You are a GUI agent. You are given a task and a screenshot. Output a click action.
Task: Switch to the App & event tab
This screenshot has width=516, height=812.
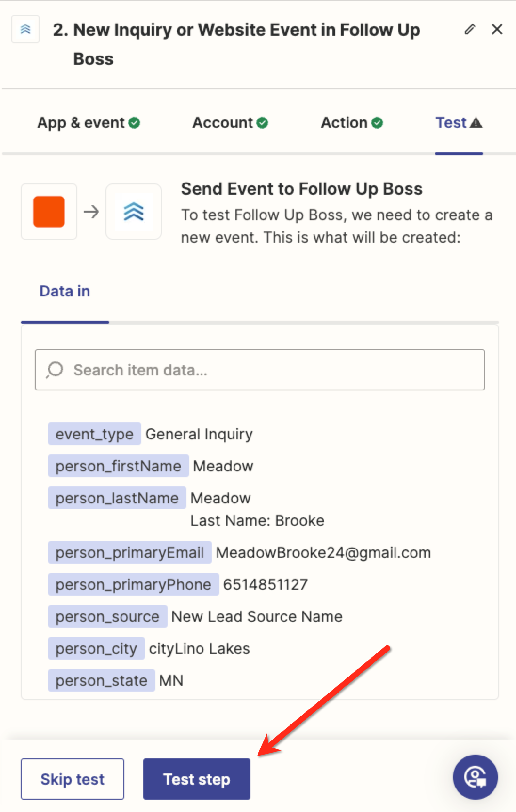click(89, 123)
